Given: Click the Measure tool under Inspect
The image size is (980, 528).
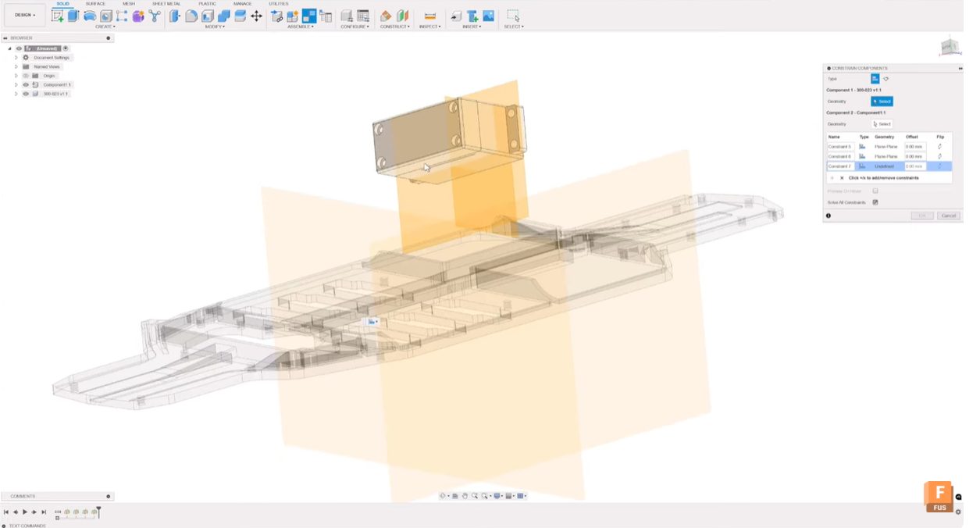Looking at the screenshot, I should [x=429, y=16].
